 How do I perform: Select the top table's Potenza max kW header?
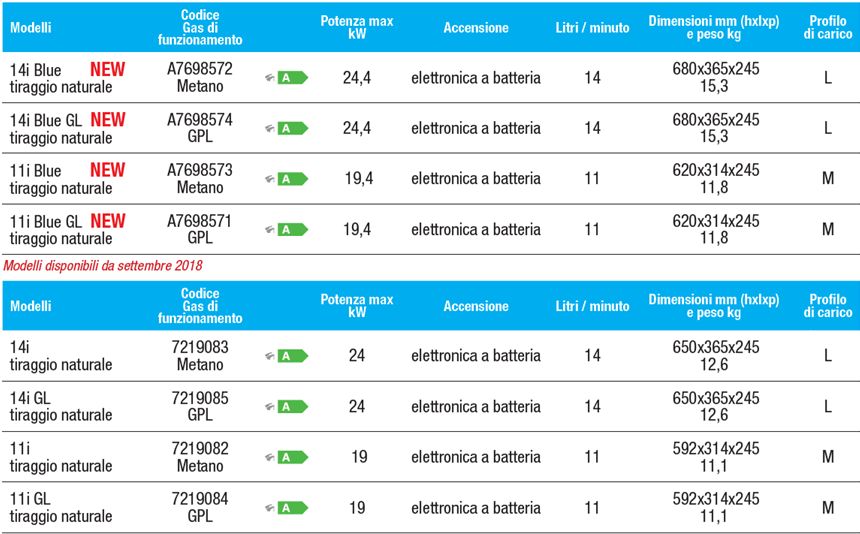tap(357, 27)
